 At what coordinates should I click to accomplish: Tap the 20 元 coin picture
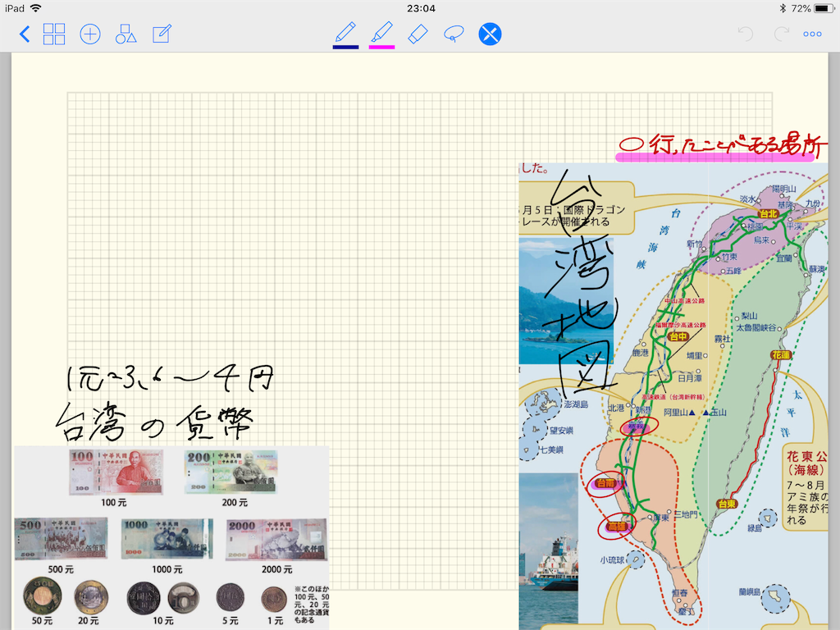[91, 597]
